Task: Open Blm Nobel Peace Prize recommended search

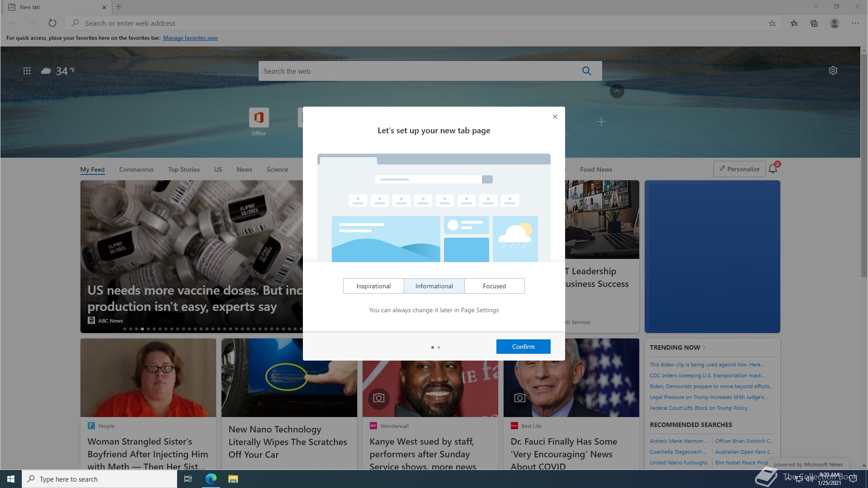Action: 741,463
